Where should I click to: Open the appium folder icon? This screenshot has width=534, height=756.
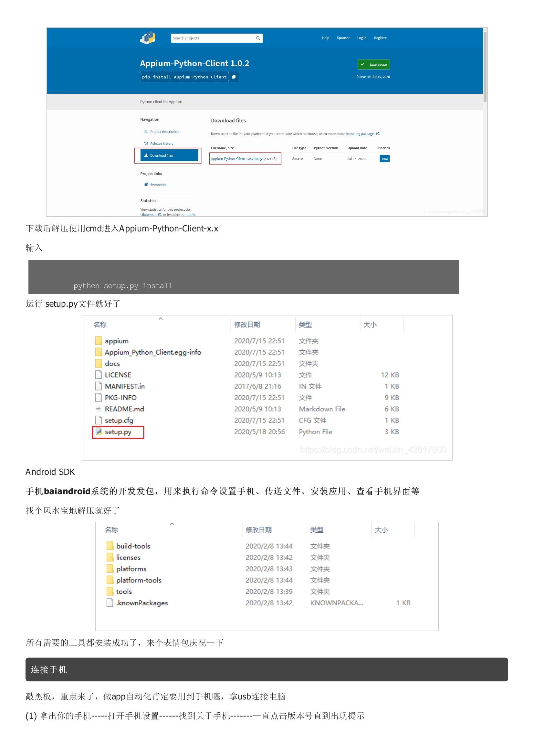99,341
